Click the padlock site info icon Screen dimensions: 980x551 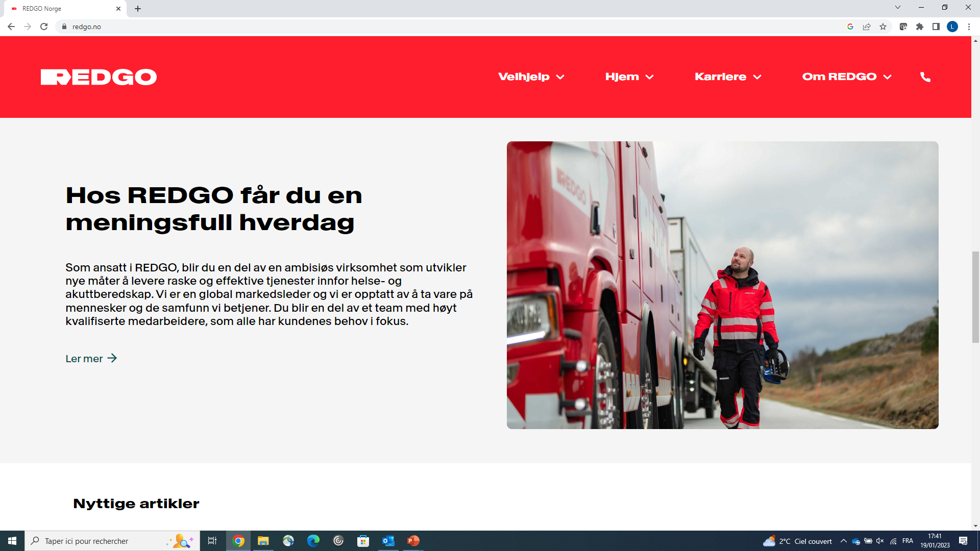[x=64, y=27]
